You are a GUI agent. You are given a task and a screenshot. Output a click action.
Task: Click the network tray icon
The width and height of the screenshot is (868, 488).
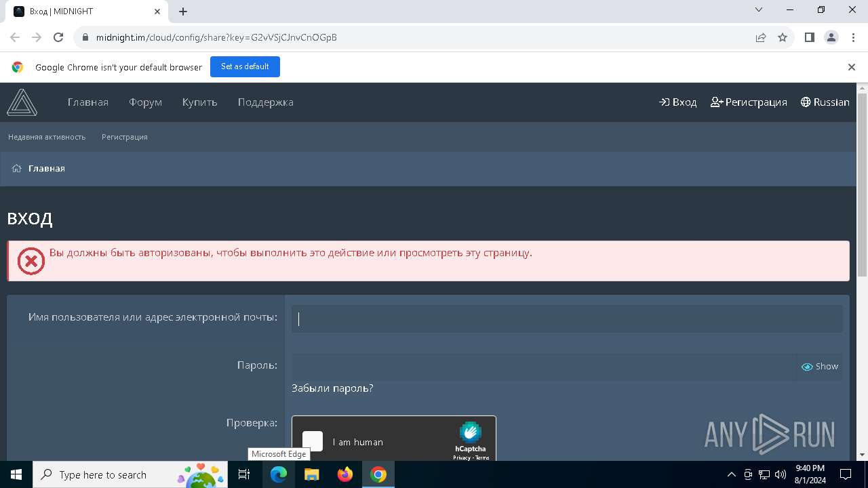[x=764, y=474]
